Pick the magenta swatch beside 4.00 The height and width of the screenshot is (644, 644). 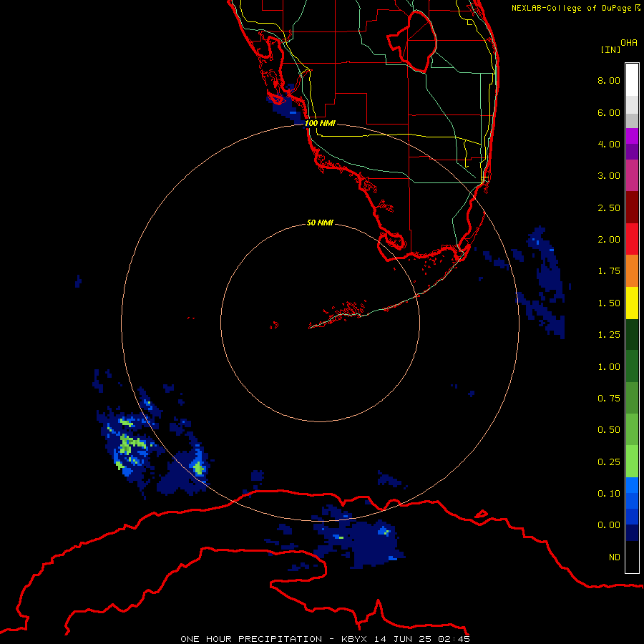pyautogui.click(x=632, y=136)
